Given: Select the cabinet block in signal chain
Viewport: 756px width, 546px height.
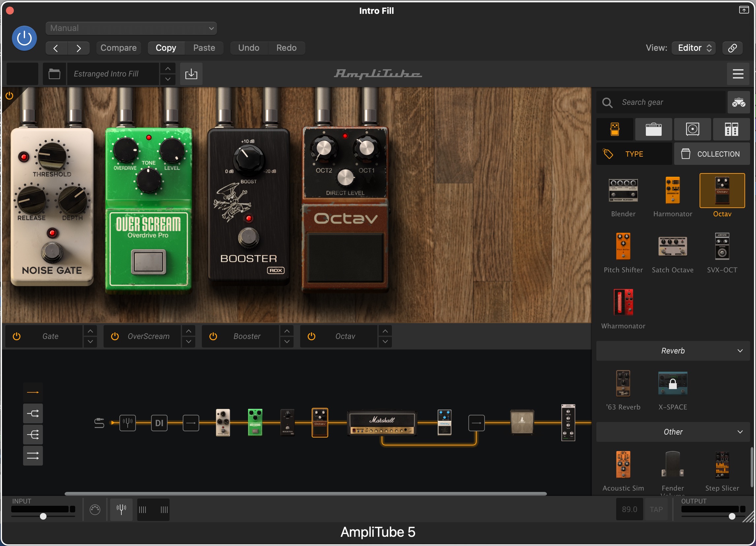Looking at the screenshot, I should pos(522,422).
